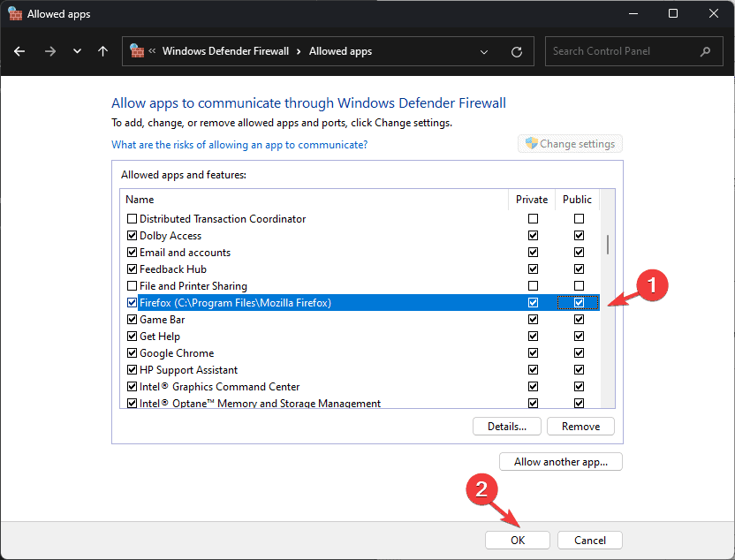
Task: Click the Public column header
Action: [x=577, y=199]
